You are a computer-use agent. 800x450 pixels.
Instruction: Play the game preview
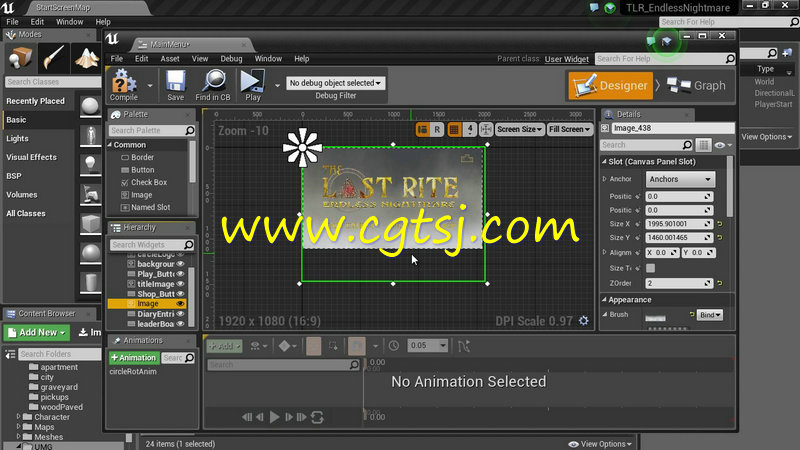click(253, 85)
